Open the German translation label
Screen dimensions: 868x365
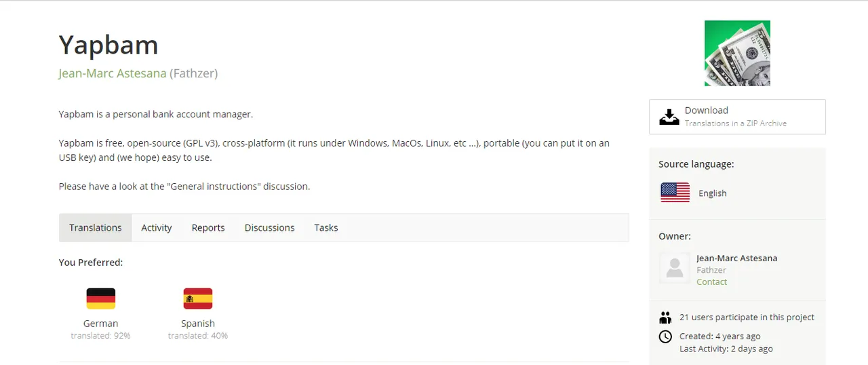pos(100,324)
